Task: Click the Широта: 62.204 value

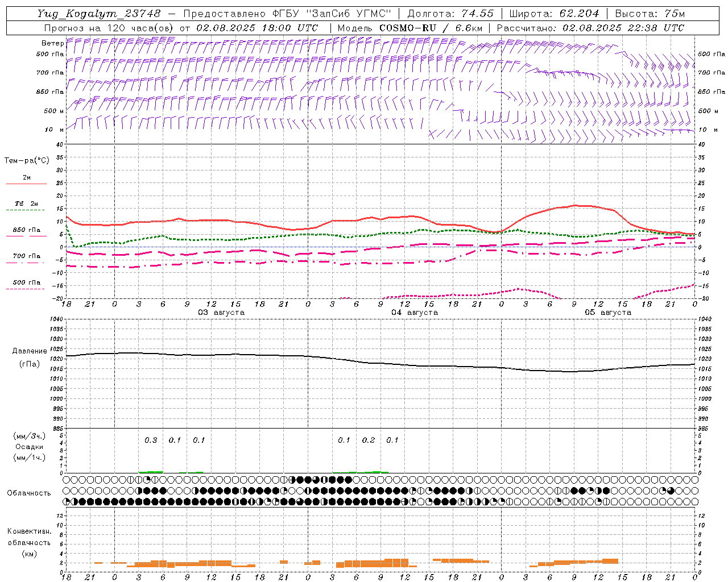Action: click(555, 14)
